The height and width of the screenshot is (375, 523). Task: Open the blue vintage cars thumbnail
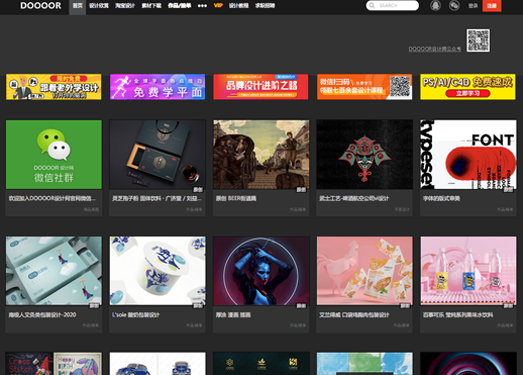(x=157, y=364)
